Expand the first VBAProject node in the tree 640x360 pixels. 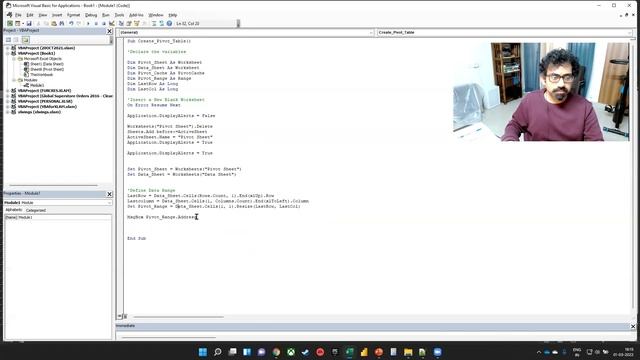(x=7, y=48)
